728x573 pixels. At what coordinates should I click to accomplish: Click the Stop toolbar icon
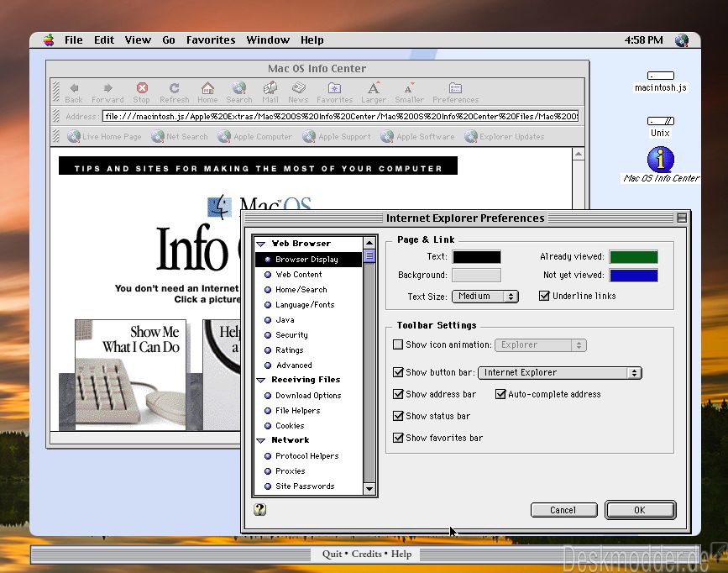click(x=142, y=88)
